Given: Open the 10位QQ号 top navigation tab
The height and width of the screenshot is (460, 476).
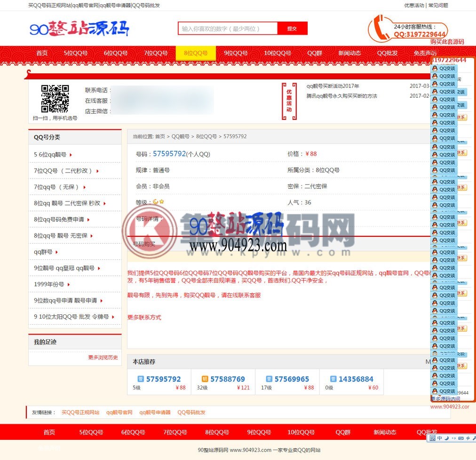Looking at the screenshot, I should coord(278,53).
